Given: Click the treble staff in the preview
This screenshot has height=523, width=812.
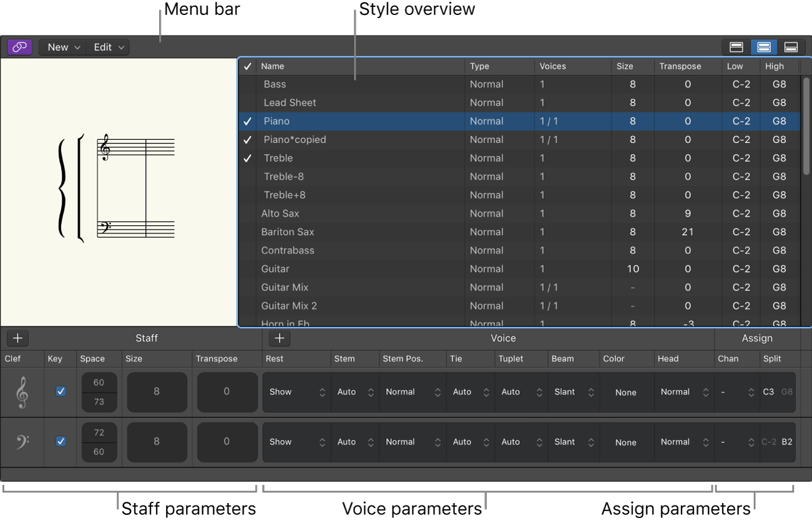Looking at the screenshot, I should click(136, 148).
